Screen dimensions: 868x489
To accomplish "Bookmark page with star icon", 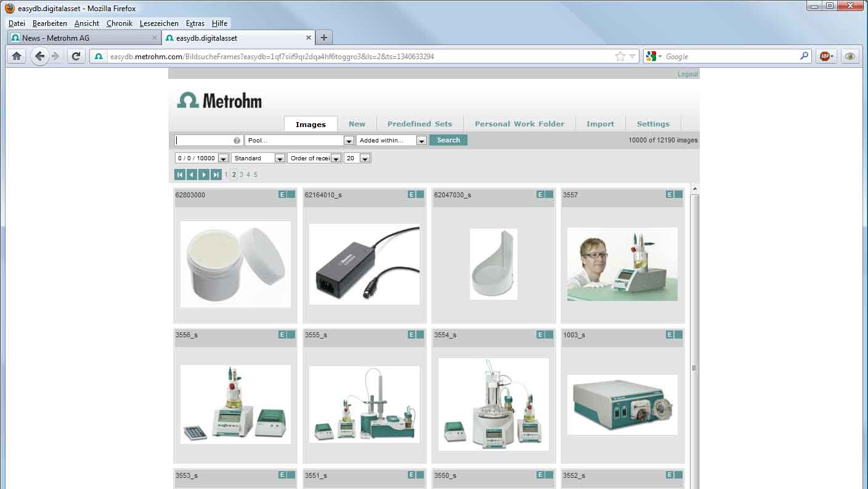I will pos(620,56).
